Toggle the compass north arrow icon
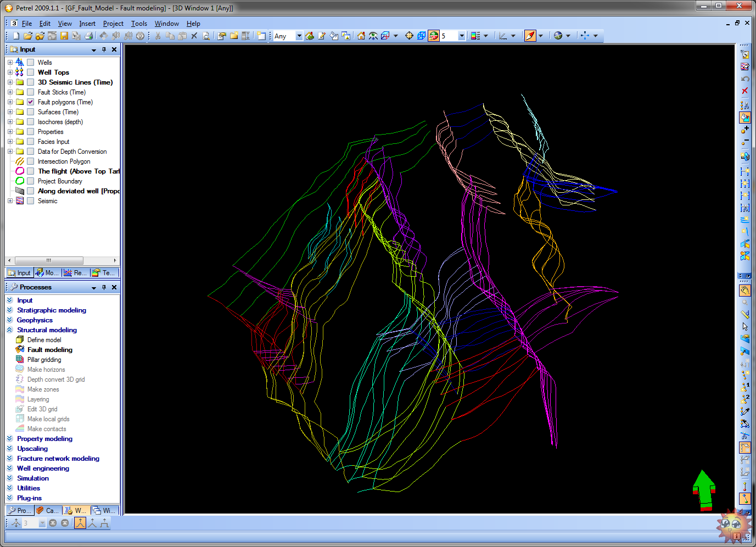 [530, 36]
